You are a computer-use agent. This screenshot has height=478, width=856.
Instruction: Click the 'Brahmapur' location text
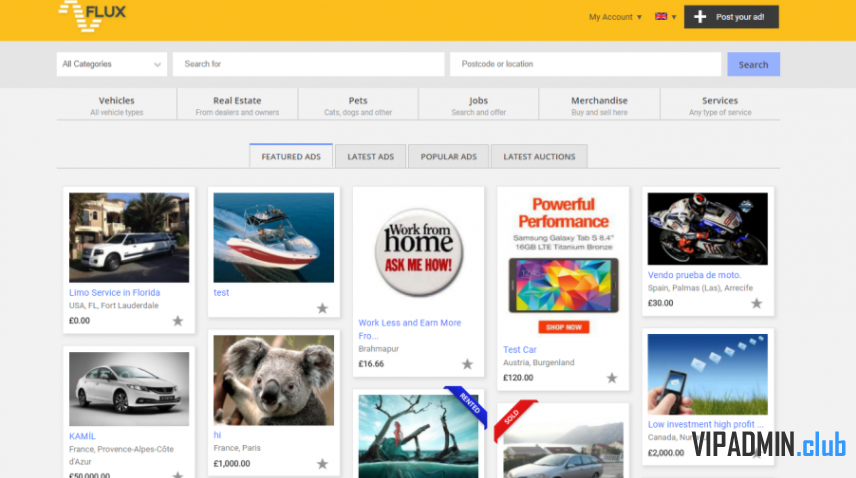pyautogui.click(x=379, y=349)
